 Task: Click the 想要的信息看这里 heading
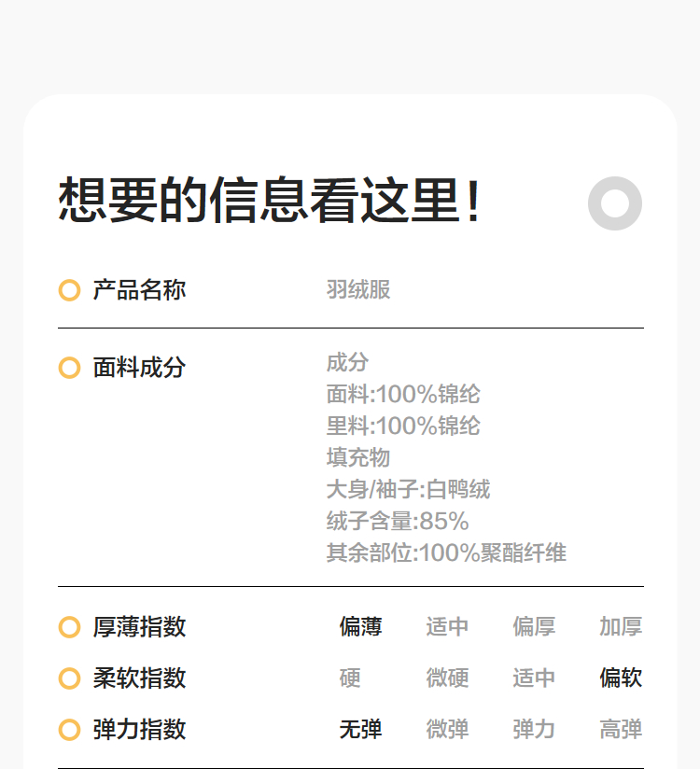tap(271, 201)
